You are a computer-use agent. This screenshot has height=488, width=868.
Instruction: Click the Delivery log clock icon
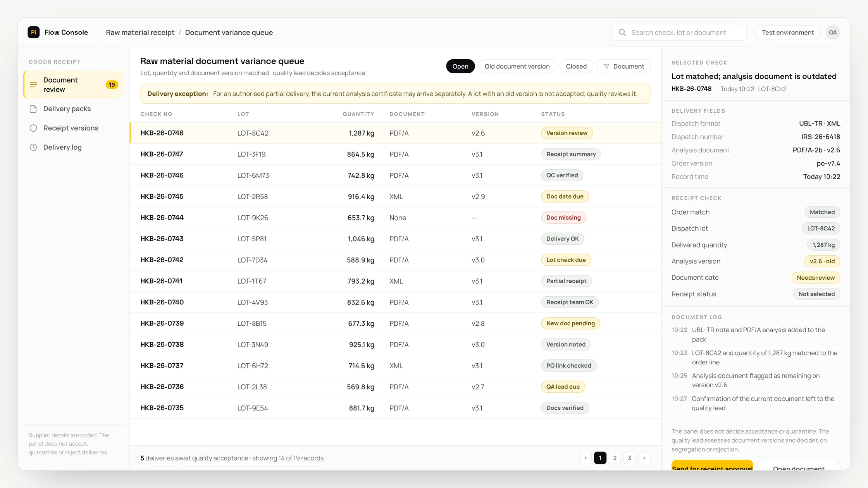[x=33, y=147]
